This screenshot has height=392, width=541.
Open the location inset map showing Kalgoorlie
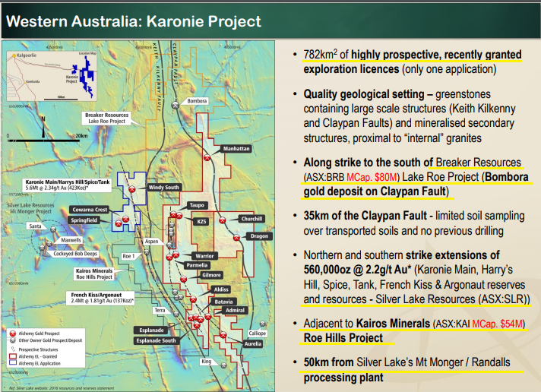point(52,76)
